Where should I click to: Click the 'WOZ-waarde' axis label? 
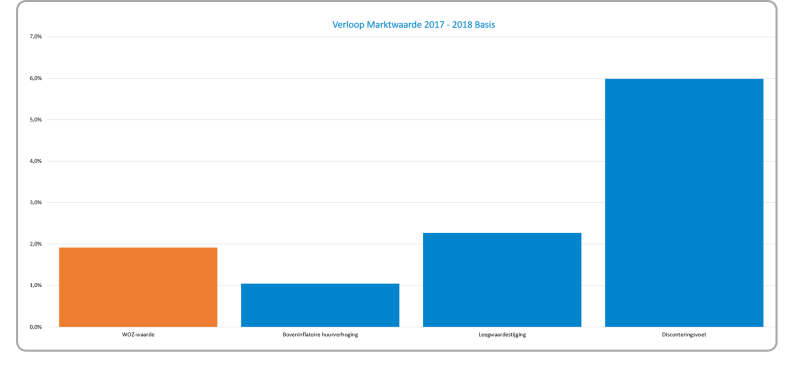click(x=138, y=335)
